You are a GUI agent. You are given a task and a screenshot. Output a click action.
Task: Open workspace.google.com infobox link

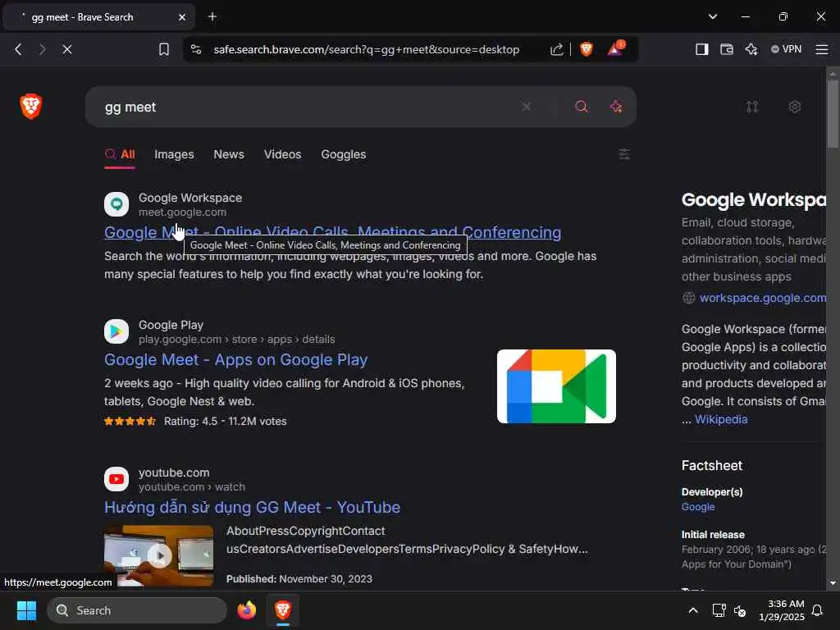tap(763, 298)
